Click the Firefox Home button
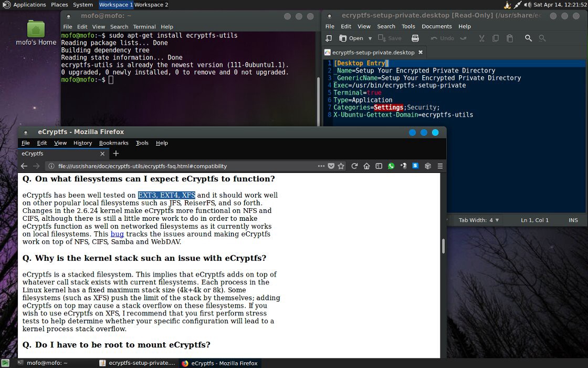The height and width of the screenshot is (368, 588). pos(366,166)
